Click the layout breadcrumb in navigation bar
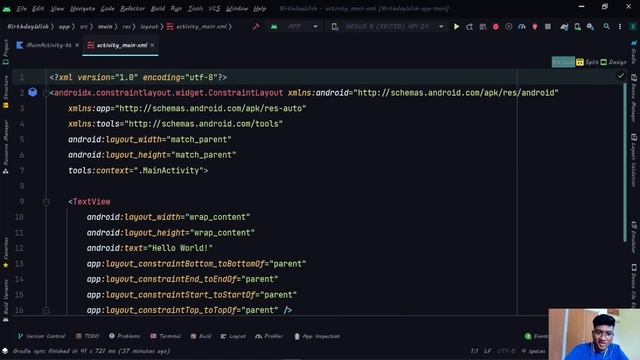 149,27
